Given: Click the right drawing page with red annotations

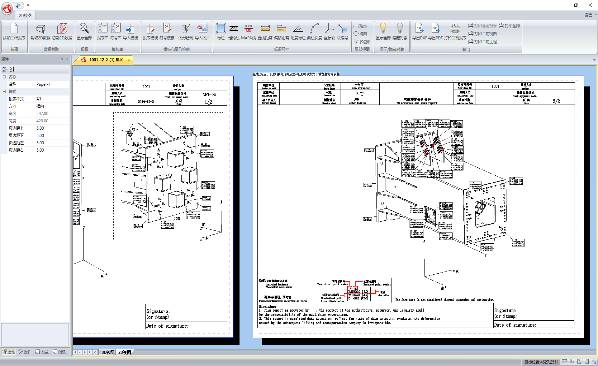Looking at the screenshot, I should [x=418, y=206].
